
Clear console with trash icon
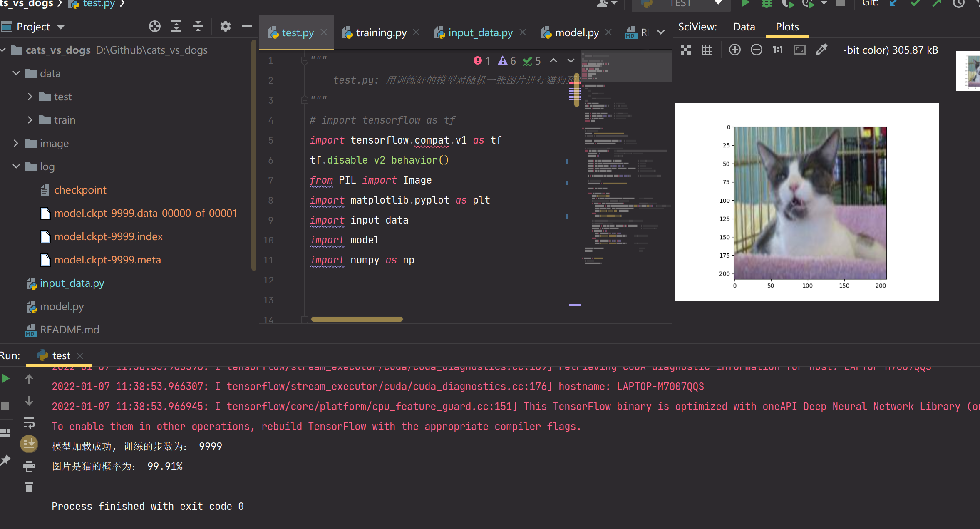coord(29,487)
